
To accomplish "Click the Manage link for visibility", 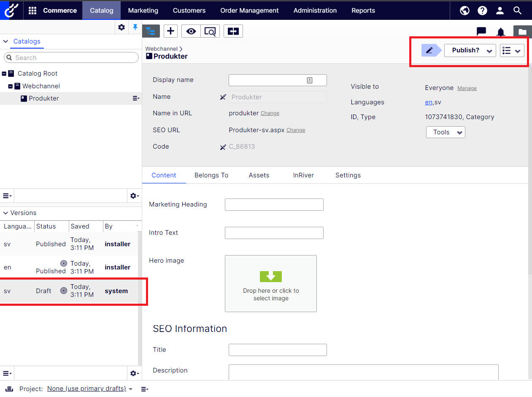I will (467, 88).
